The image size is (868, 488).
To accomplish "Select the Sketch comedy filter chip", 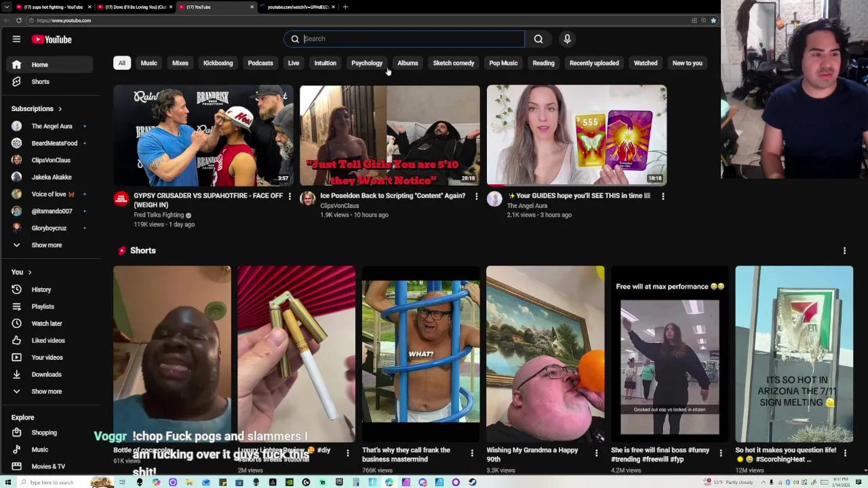I will click(454, 63).
